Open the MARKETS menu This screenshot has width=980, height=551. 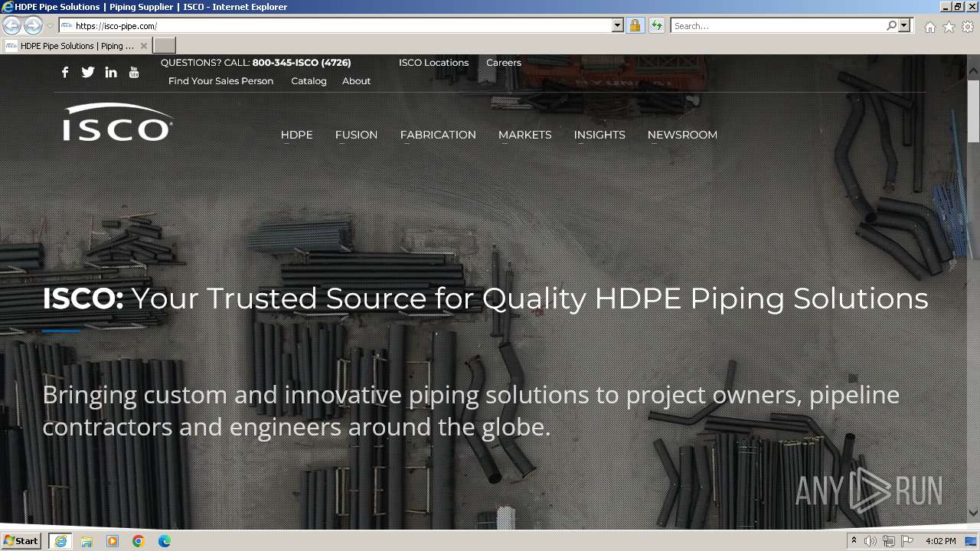[524, 135]
